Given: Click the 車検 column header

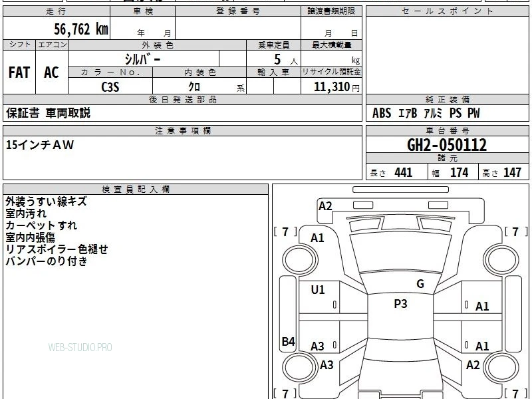Looking at the screenshot, I should (x=143, y=11).
